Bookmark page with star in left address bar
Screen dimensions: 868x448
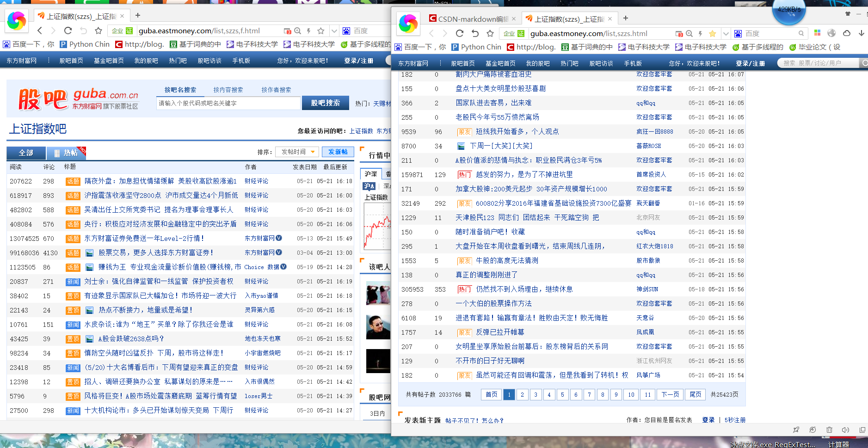pos(321,31)
